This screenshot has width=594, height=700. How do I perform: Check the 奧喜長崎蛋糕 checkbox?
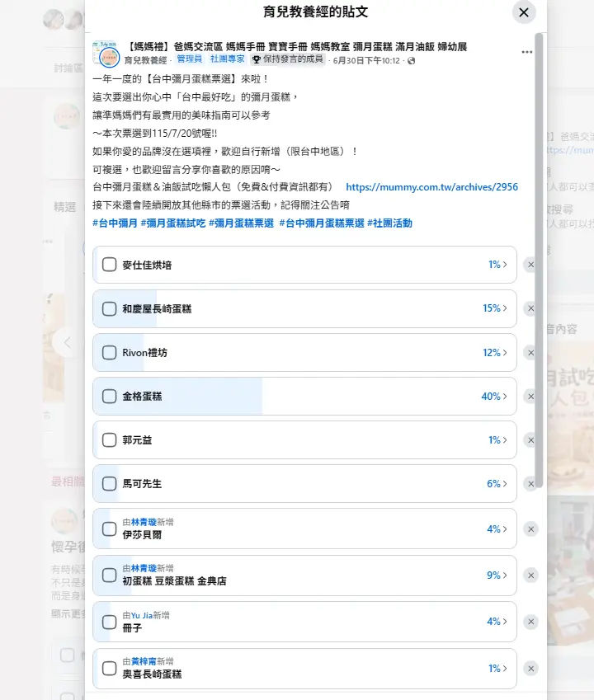click(110, 669)
